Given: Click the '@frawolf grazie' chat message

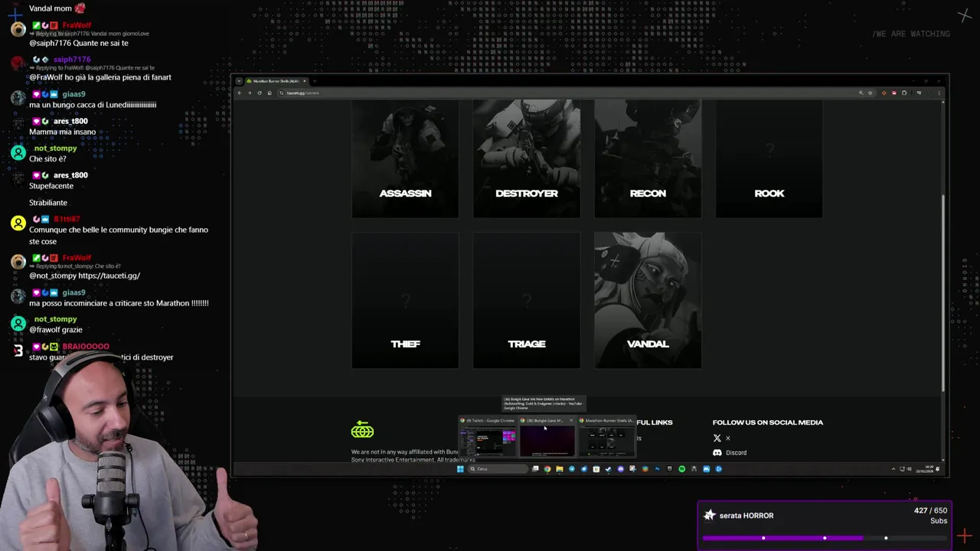Looking at the screenshot, I should [x=55, y=330].
